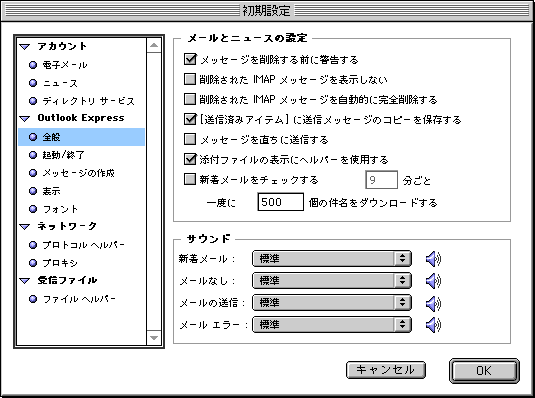Click the bullet icon next to 電子メール

pyautogui.click(x=33, y=65)
